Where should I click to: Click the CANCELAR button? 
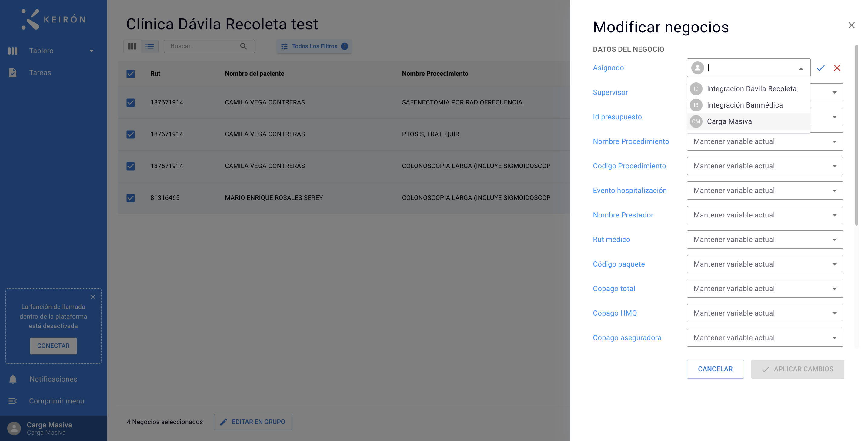click(715, 369)
